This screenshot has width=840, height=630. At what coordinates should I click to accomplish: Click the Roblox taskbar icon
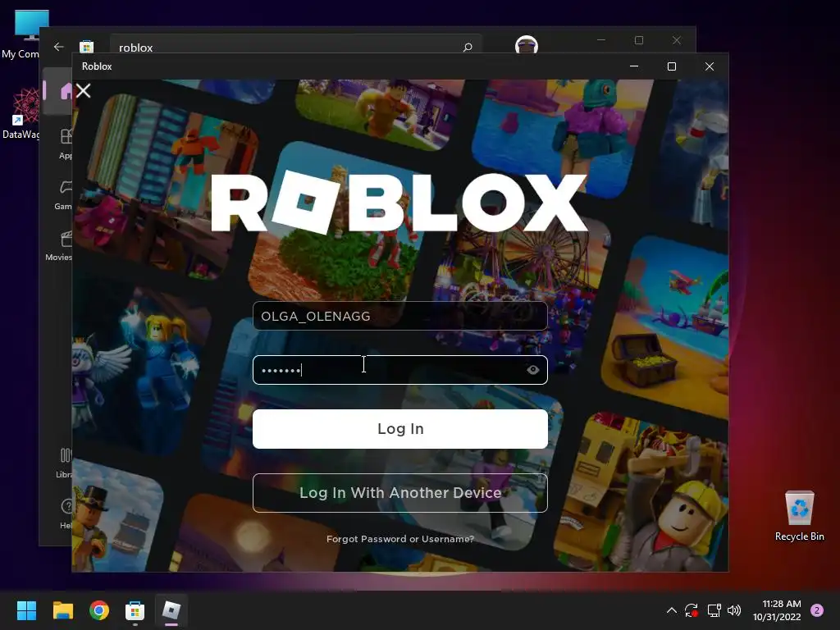(171, 610)
